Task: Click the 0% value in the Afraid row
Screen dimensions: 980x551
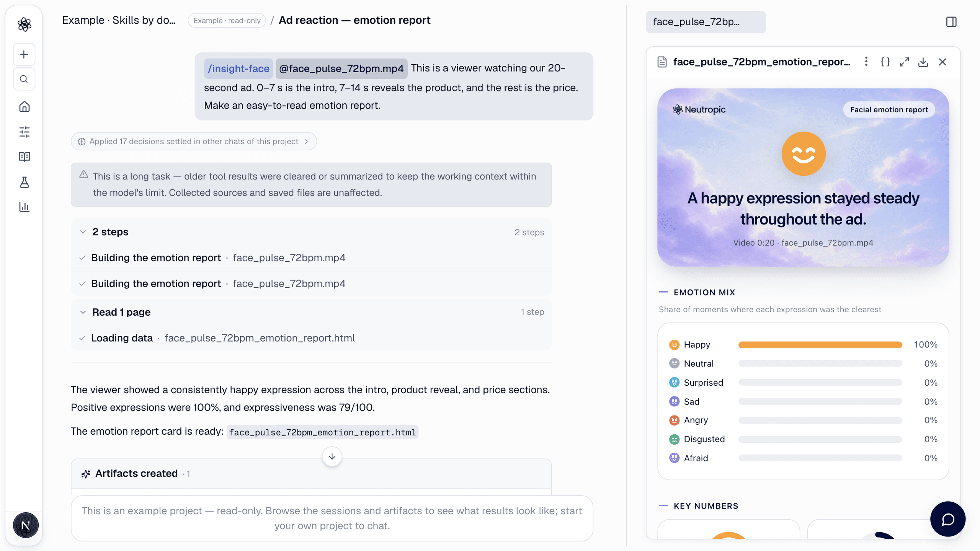Action: (931, 458)
